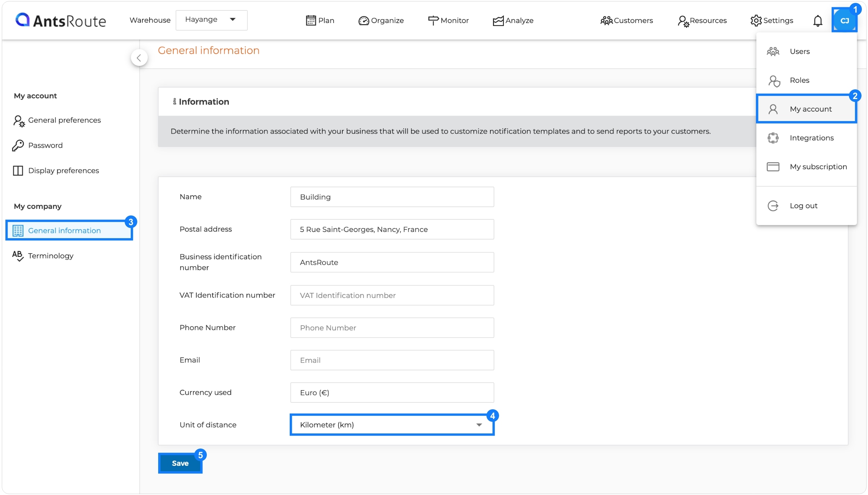The height and width of the screenshot is (495, 868).
Task: Click the VAT Identification number field
Action: 392,295
